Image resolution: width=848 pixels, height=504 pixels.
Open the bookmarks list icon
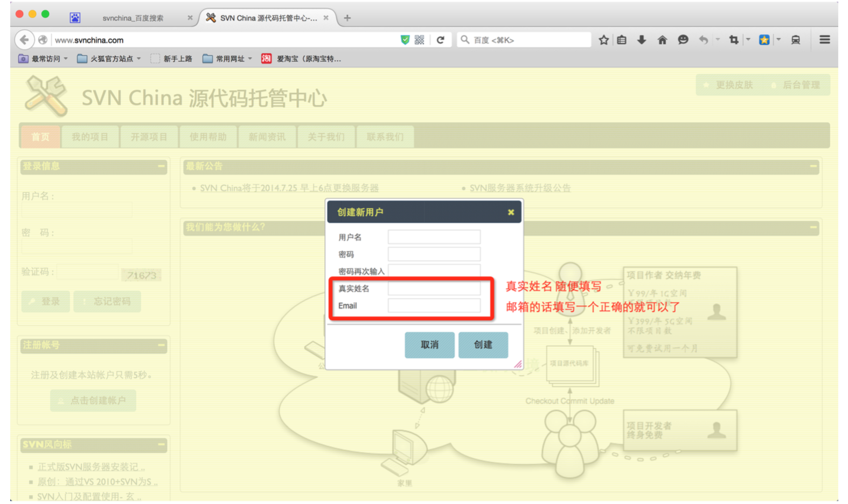click(x=622, y=40)
